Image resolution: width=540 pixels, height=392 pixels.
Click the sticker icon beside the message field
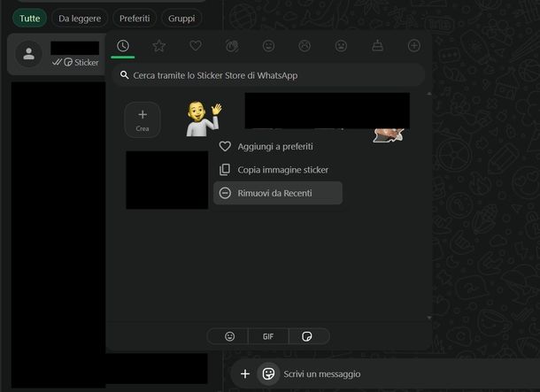(267, 374)
